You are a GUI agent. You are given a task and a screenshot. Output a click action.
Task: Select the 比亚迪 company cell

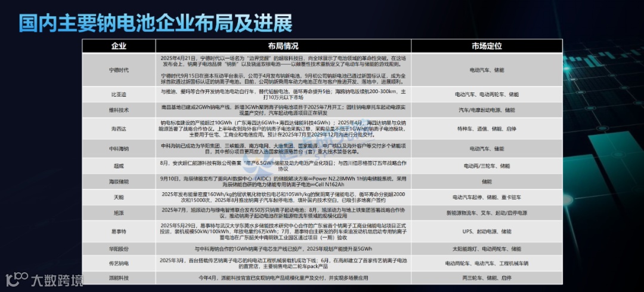119,94
